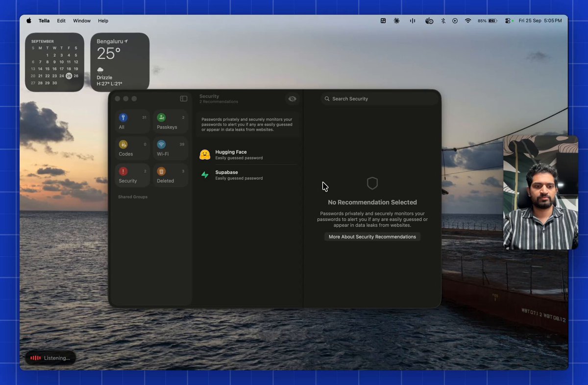Click the shield icon in the detail pane
Image resolution: width=588 pixels, height=385 pixels.
pos(372,183)
